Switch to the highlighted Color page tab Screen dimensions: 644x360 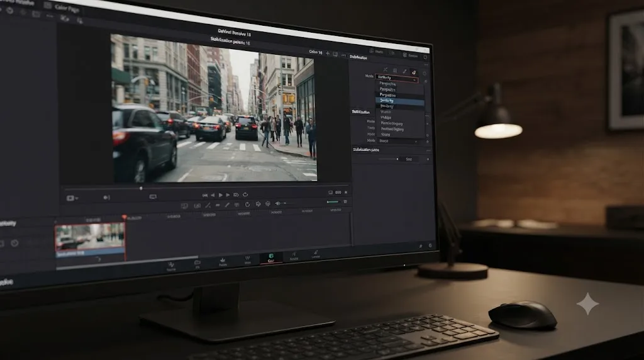pyautogui.click(x=270, y=258)
